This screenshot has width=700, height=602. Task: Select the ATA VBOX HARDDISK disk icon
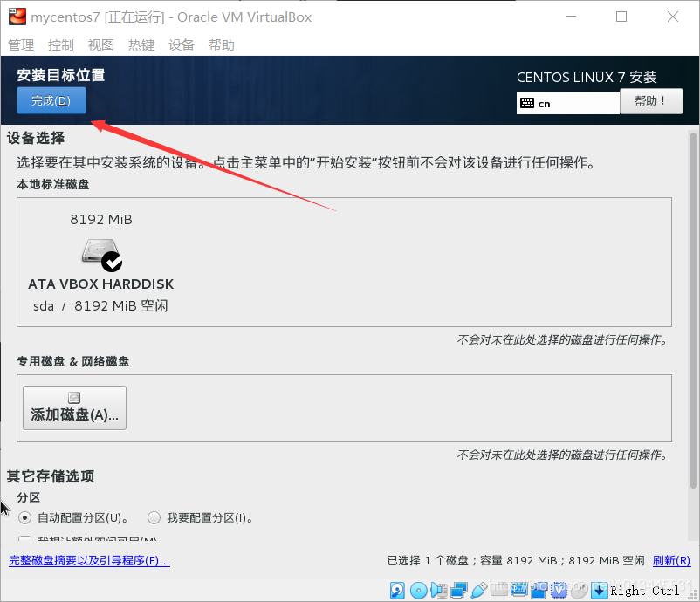(102, 255)
